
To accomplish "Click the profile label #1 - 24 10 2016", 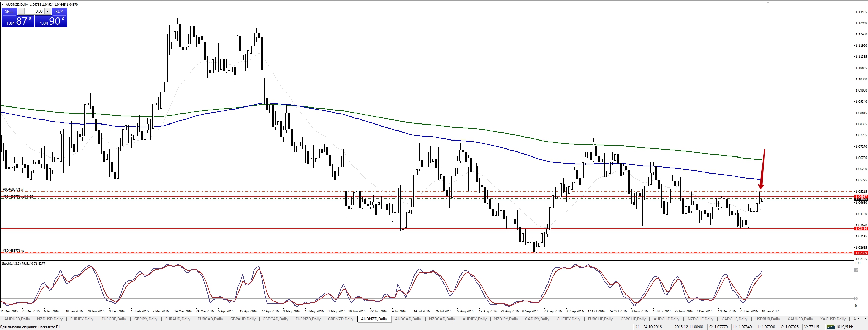I will point(648,327).
